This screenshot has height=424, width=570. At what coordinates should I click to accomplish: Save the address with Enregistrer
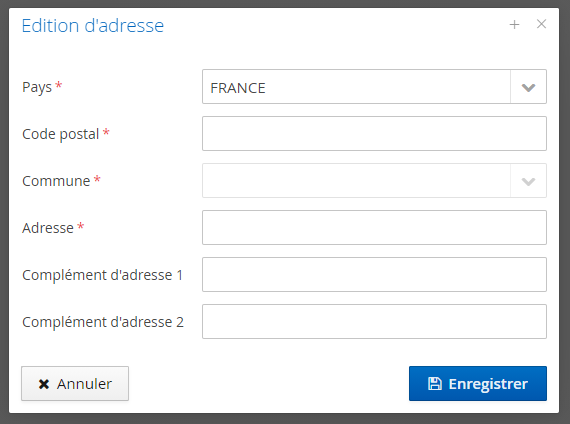tap(478, 384)
